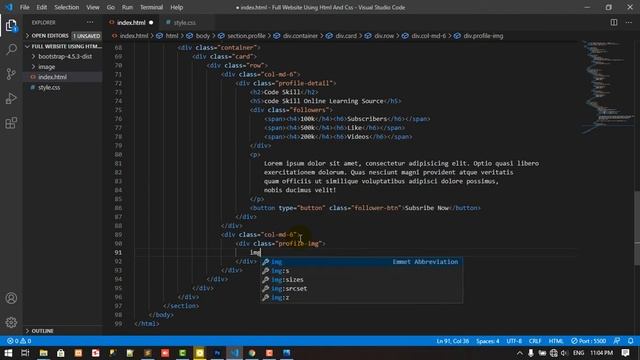Open the Accounts menu icon
640x360 pixels.
click(x=11, y=298)
